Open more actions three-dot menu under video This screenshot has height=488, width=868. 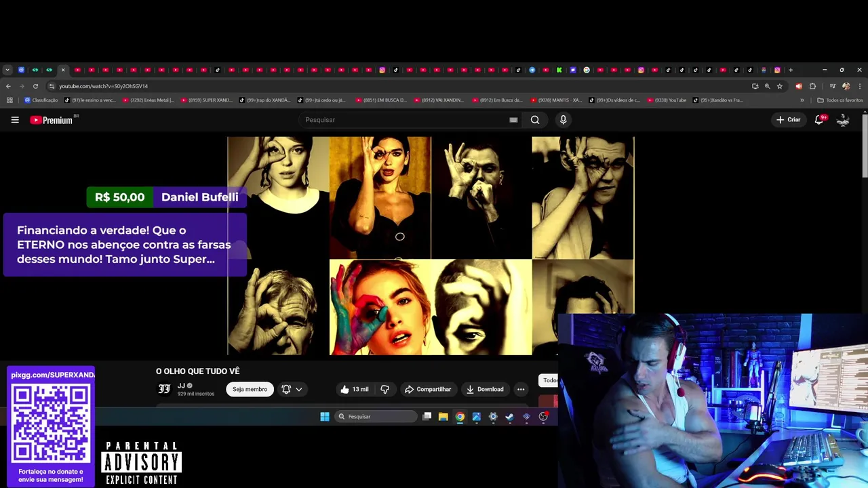pos(521,389)
